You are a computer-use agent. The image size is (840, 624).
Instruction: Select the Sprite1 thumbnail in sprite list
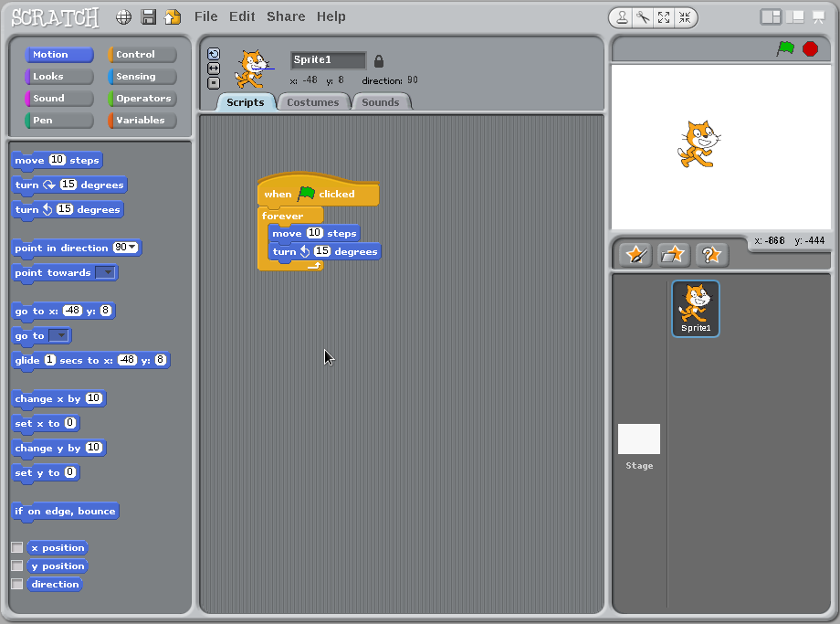[696, 309]
